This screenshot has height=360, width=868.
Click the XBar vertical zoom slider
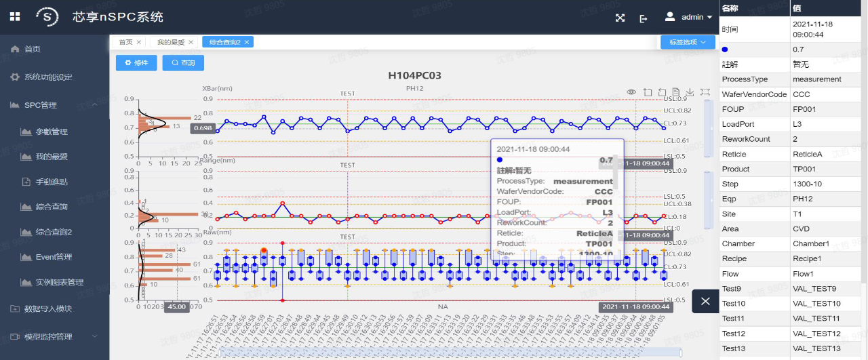click(x=709, y=127)
